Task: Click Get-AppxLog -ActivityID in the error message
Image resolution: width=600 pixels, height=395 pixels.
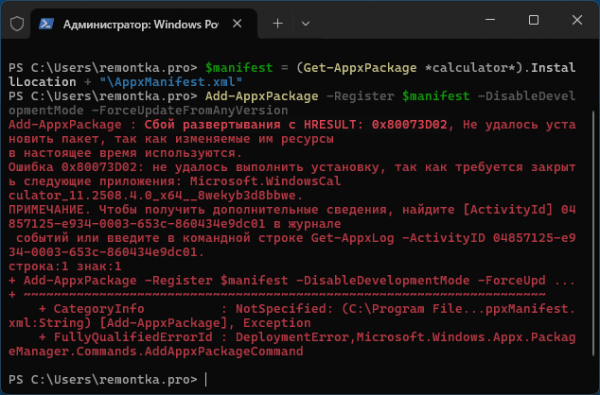Action: click(x=398, y=238)
